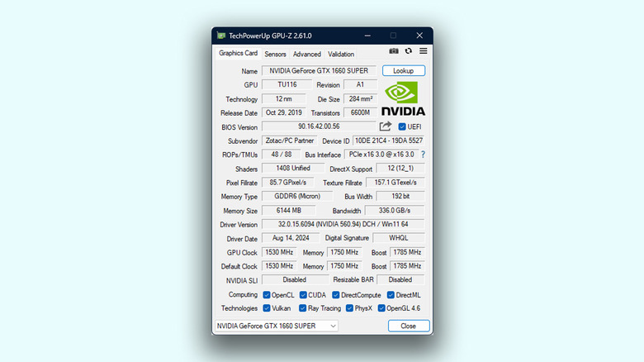
Task: Click the Driver Date value Aug 14, 2024
Action: pyautogui.click(x=291, y=238)
